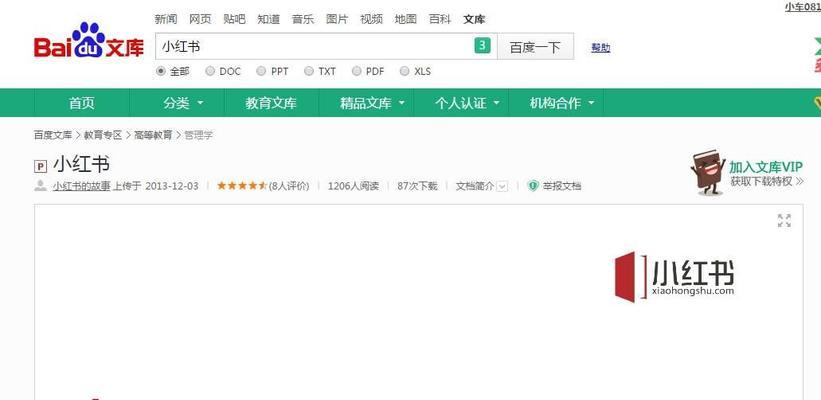Click the 管理学 breadcrumb text
Image resolution: width=821 pixels, height=400 pixels.
[198, 135]
